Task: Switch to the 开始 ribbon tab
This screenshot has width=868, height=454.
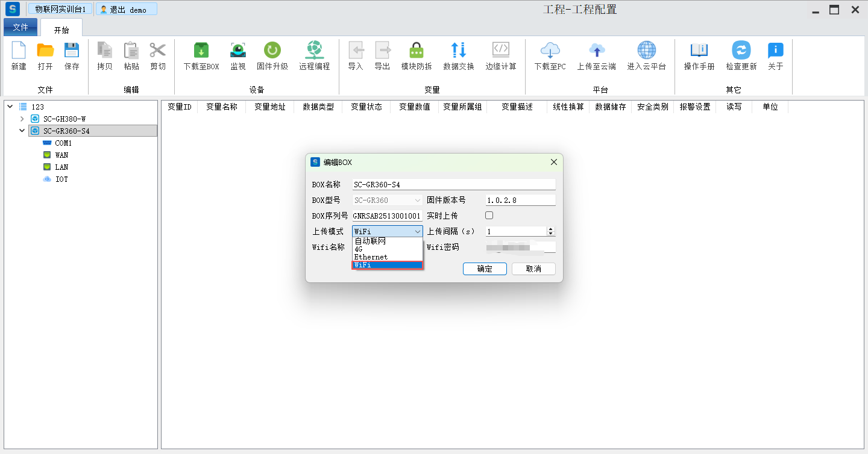Action: [61, 30]
